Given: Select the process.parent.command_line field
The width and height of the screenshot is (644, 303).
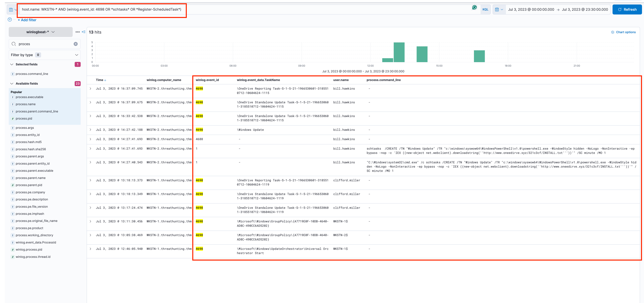Looking at the screenshot, I should pos(37,112).
